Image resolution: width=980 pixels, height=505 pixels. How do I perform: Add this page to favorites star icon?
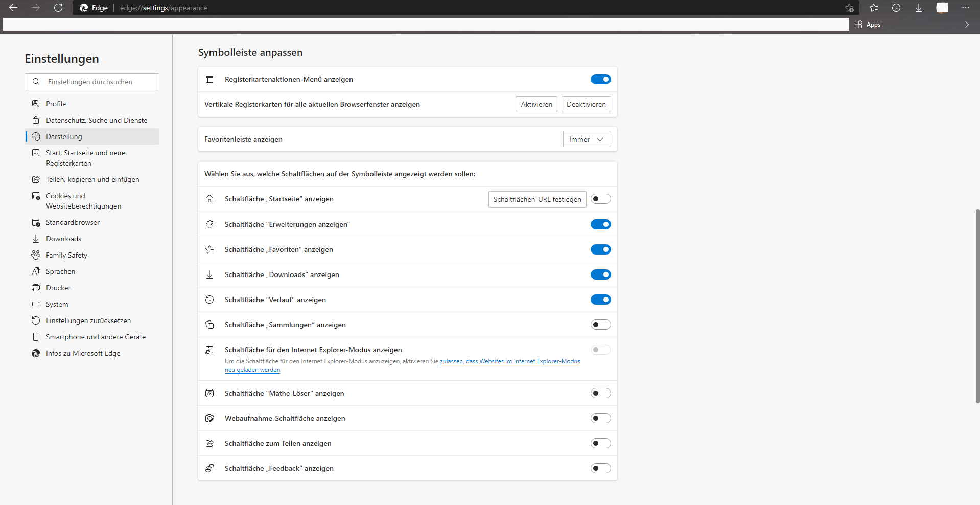click(849, 8)
